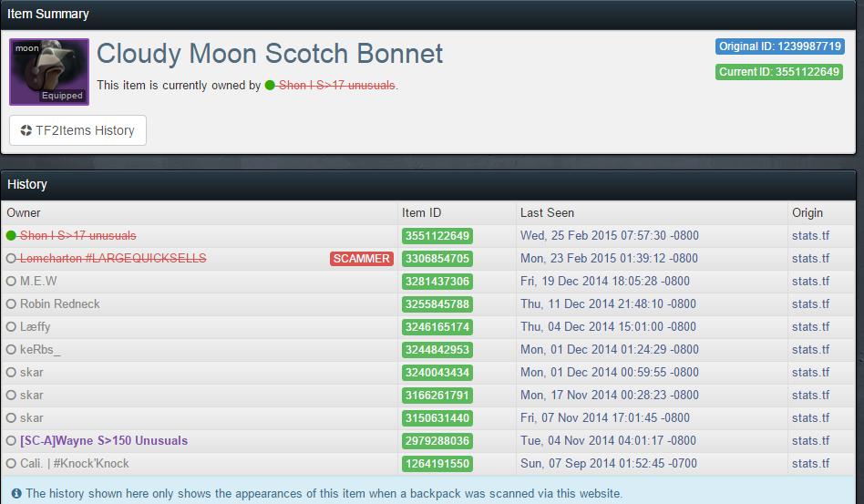Click the Origin column header
The height and width of the screenshot is (504, 864).
coord(807,213)
